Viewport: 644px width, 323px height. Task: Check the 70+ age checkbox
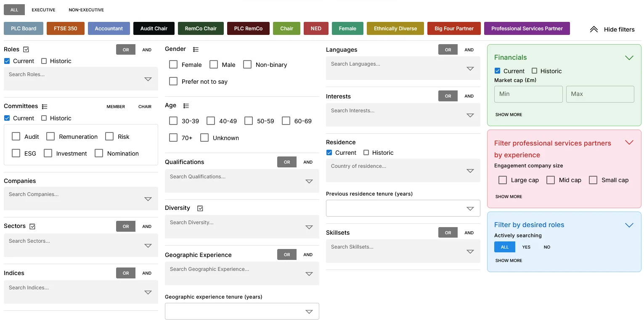pos(173,138)
